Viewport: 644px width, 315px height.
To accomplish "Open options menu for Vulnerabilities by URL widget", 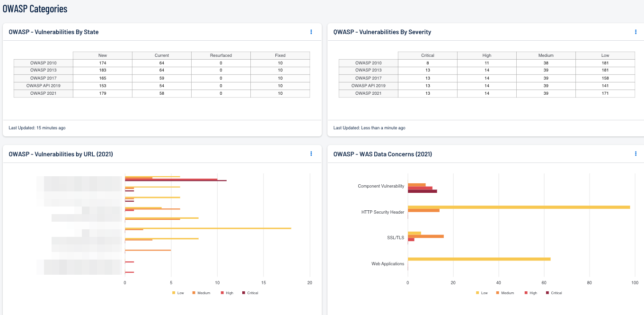I will (x=311, y=153).
